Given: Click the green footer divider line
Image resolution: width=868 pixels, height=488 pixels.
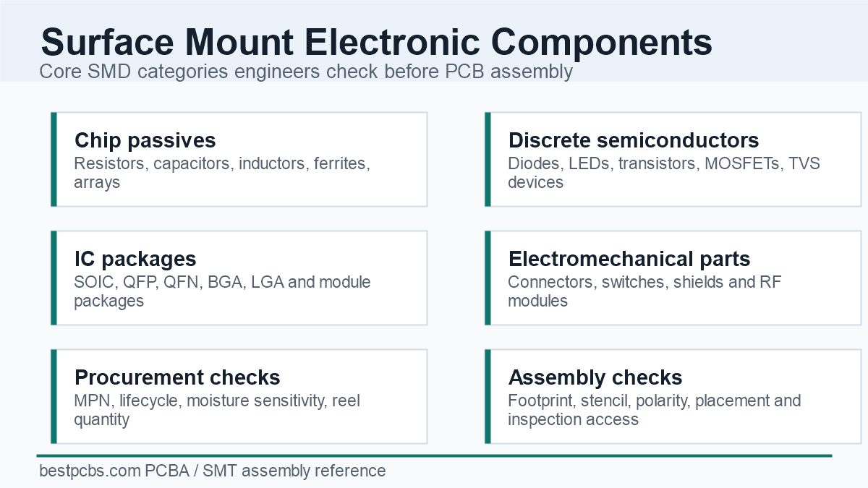Looking at the screenshot, I should tap(434, 455).
